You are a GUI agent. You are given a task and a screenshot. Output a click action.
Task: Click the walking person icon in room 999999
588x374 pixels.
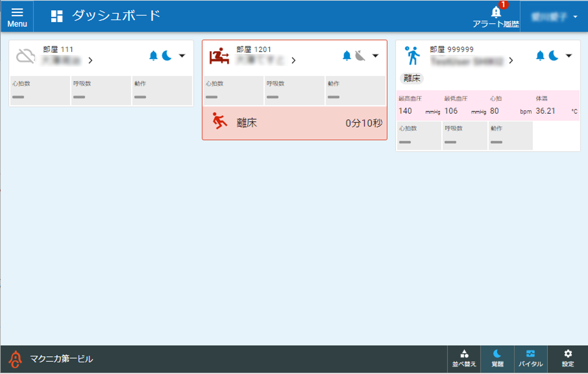pyautogui.click(x=412, y=56)
